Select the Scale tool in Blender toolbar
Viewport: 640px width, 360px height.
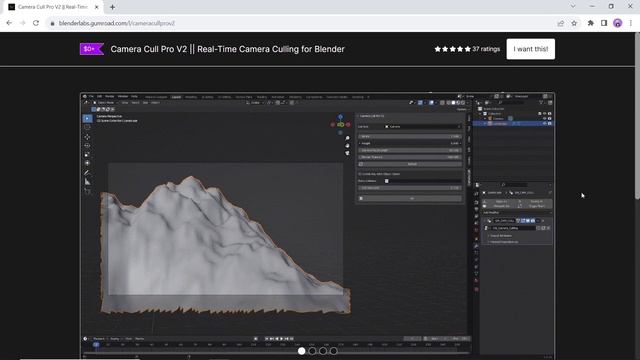point(87,154)
